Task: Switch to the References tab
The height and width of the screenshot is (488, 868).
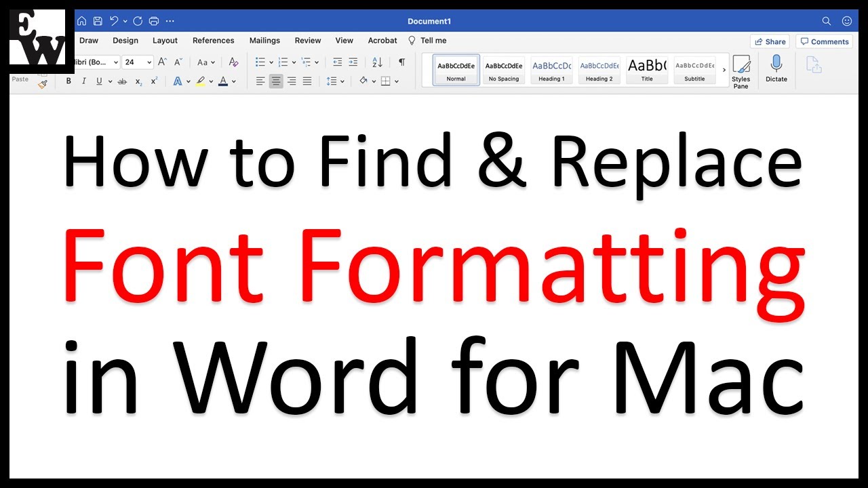Action: coord(214,41)
